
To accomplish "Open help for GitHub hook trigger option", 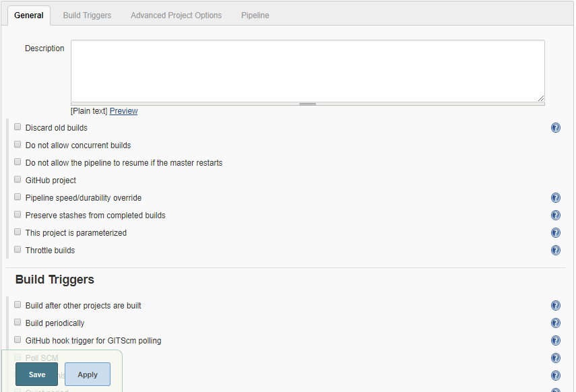I will pyautogui.click(x=555, y=340).
